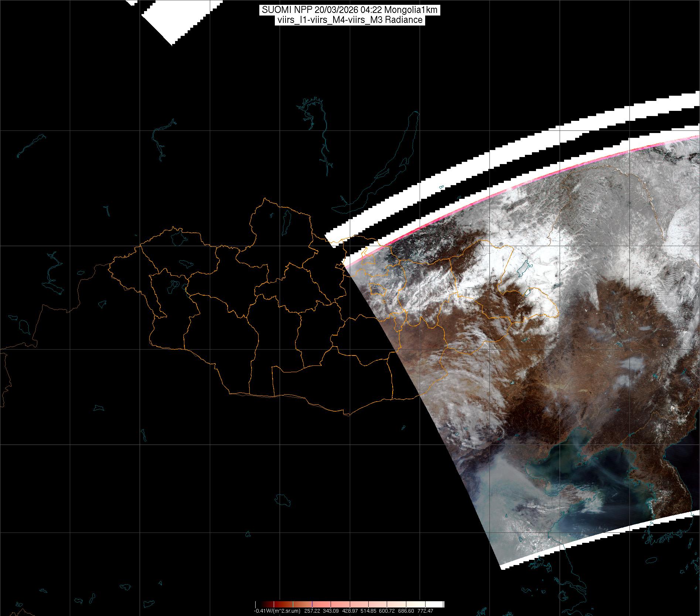Image resolution: width=700 pixels, height=616 pixels.
Task: Click the southernmost tip of Mongolia's border
Action: (347, 415)
